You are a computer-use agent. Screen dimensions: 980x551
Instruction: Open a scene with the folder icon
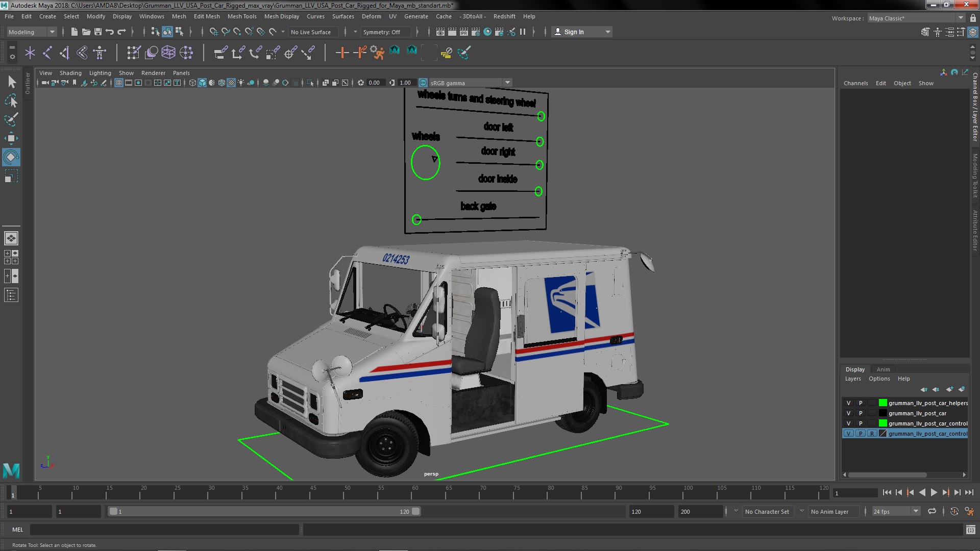pyautogui.click(x=86, y=32)
